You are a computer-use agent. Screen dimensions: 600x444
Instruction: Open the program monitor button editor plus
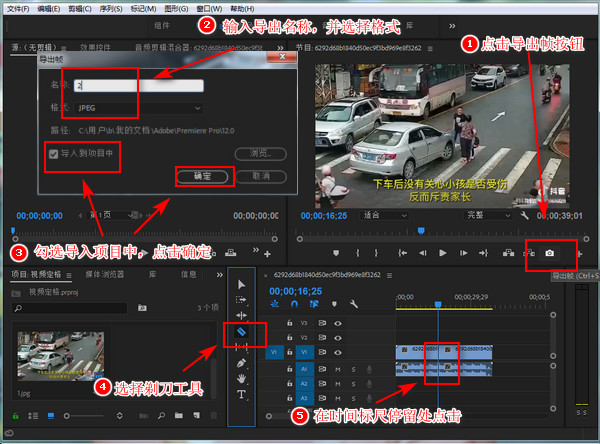580,254
